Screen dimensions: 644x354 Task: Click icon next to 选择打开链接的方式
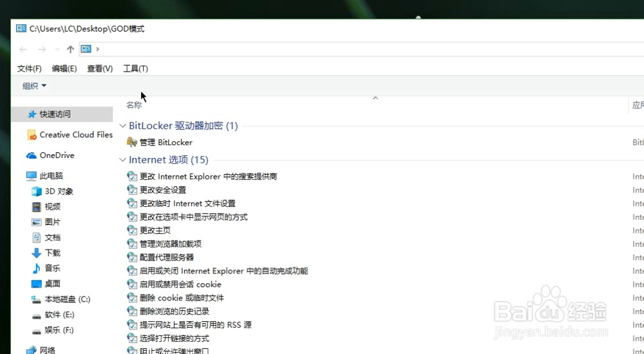132,339
